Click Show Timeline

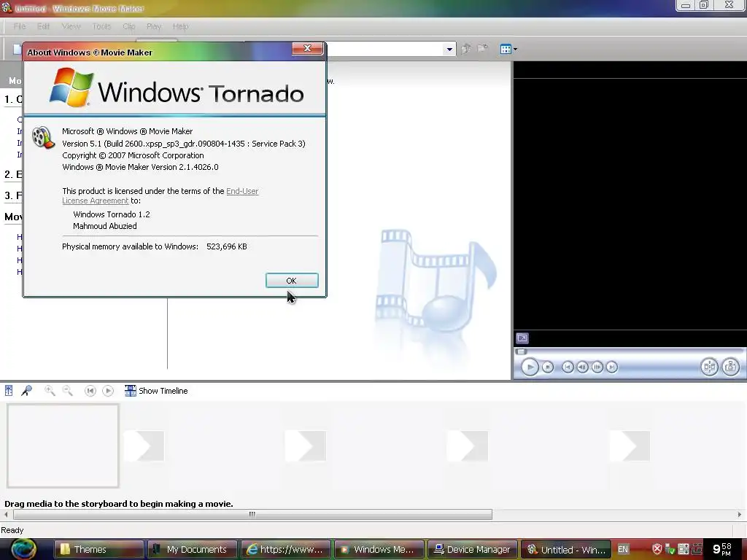point(156,391)
